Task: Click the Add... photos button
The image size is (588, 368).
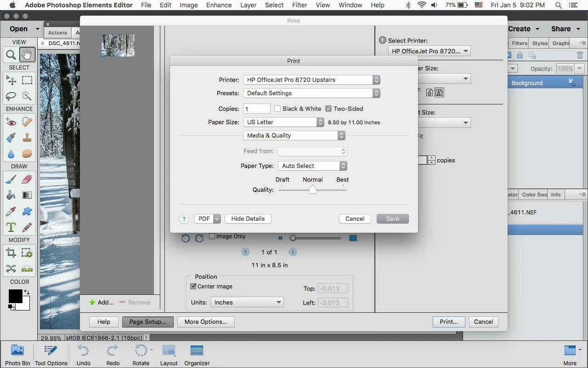Action: [x=102, y=302]
